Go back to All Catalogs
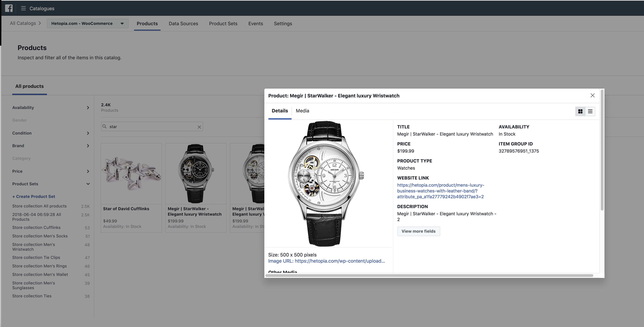 tap(23, 23)
